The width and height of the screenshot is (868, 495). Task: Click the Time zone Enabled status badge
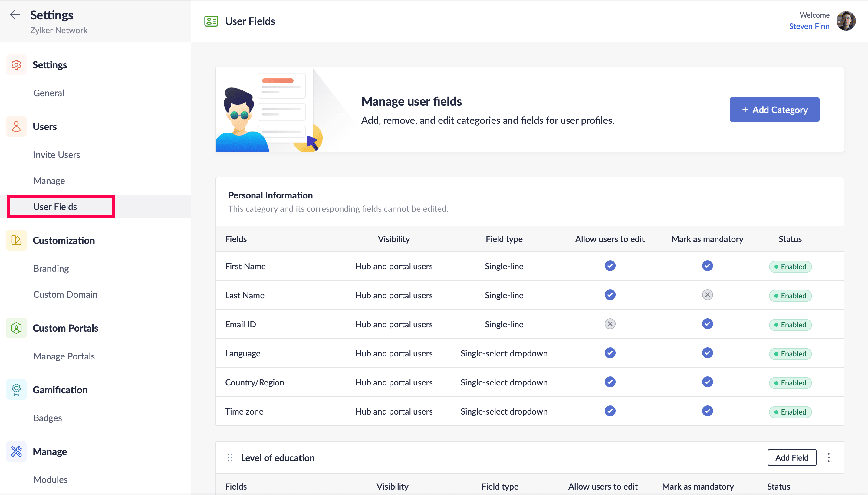click(x=790, y=412)
